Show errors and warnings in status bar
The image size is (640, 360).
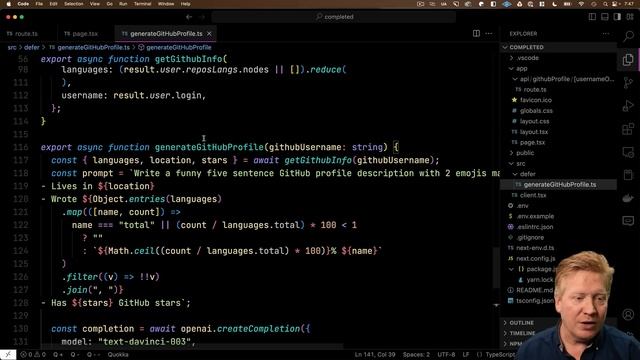tap(33, 355)
